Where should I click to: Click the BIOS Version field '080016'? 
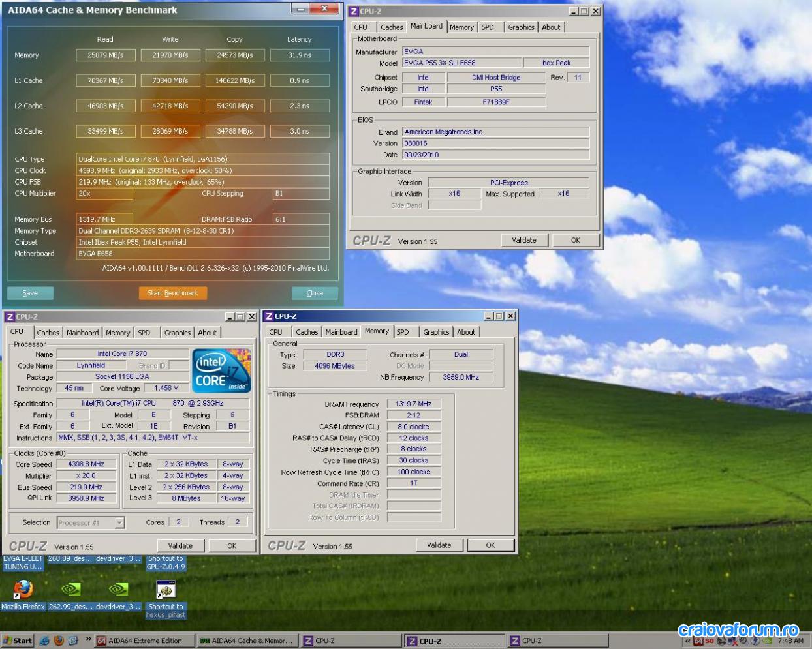495,143
